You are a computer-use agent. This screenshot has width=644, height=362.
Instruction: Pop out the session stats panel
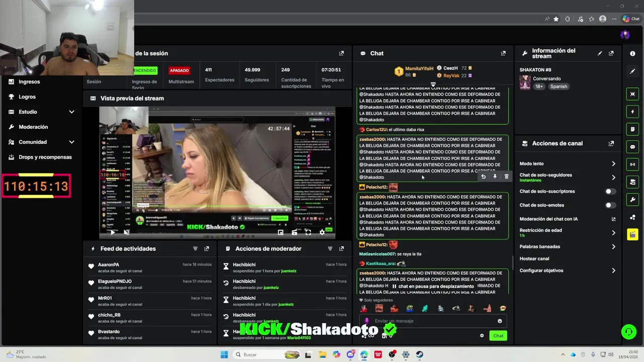click(x=342, y=53)
